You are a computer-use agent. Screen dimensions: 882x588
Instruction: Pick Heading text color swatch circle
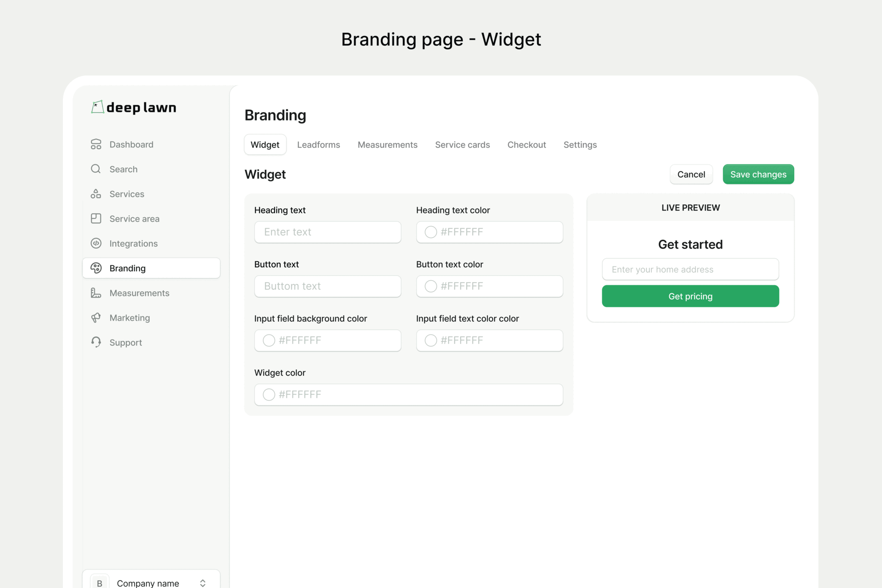pyautogui.click(x=430, y=232)
